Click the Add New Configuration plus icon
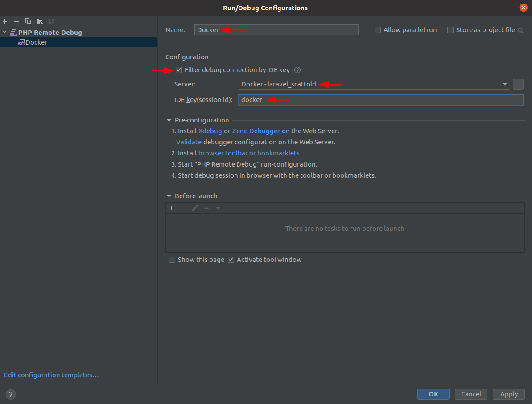Image resolution: width=532 pixels, height=404 pixels. [5, 21]
